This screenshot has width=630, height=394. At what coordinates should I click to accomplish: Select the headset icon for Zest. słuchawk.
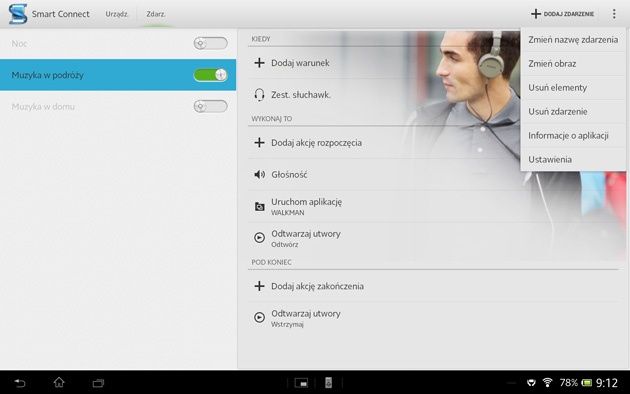pos(260,95)
